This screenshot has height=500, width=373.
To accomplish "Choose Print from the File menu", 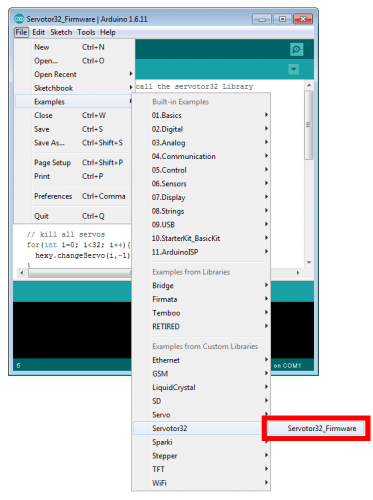I will [74, 176].
